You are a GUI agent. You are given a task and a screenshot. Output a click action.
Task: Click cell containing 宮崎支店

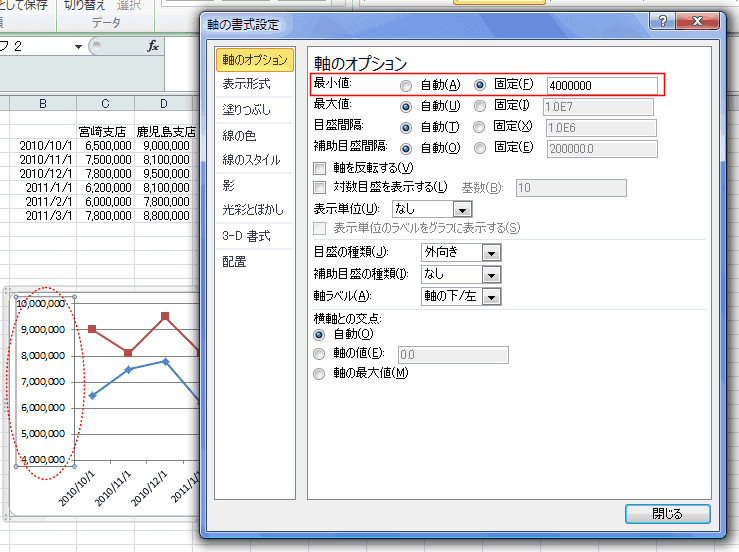coord(105,132)
